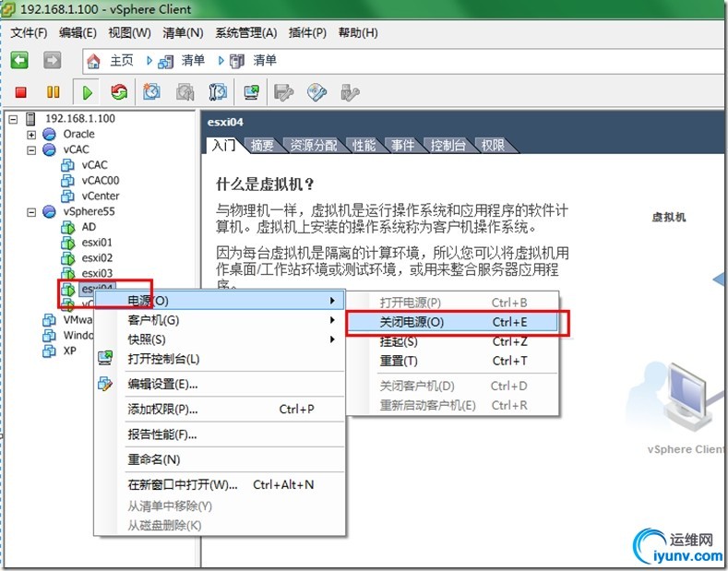Switch to the 权限 tab
This screenshot has height=571, width=728.
(x=493, y=146)
